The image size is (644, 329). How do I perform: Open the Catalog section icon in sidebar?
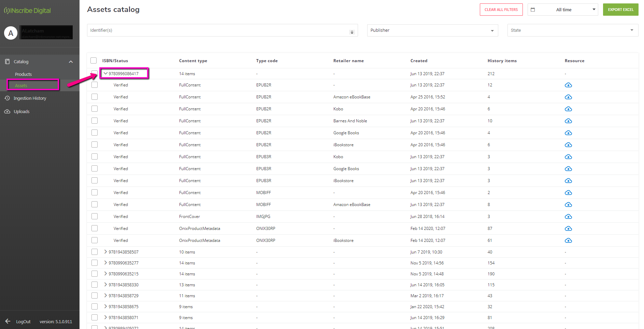coord(7,61)
